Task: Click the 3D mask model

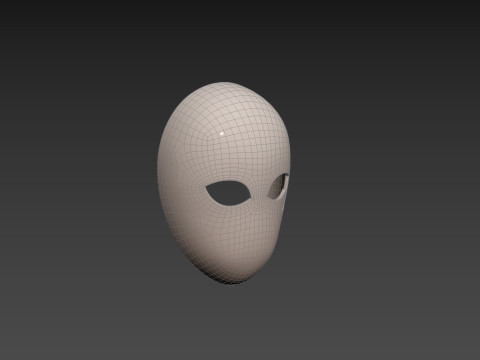Action: [x=223, y=183]
